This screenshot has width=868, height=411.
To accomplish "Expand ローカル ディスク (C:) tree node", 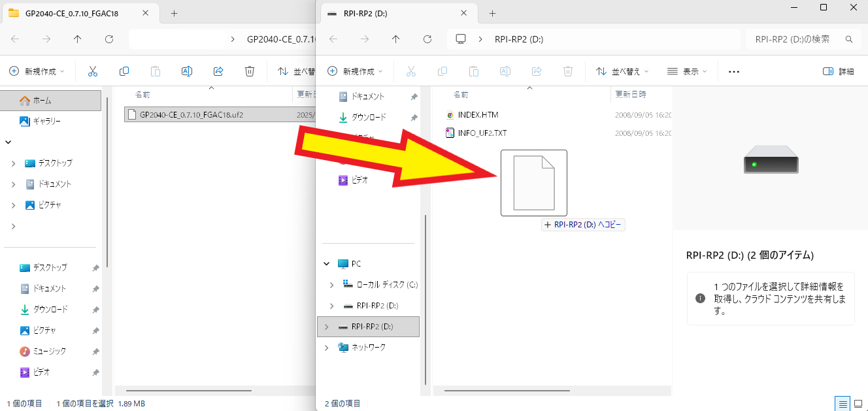I will [x=331, y=285].
